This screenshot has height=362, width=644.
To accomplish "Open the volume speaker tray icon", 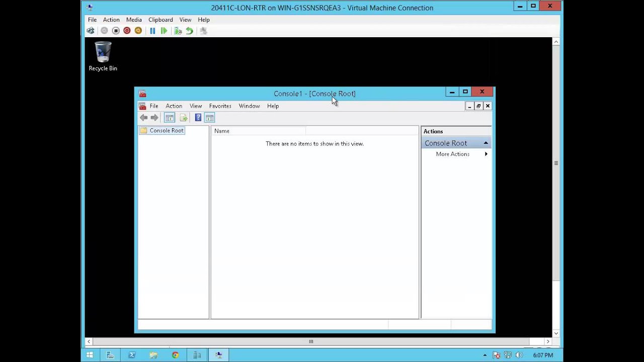I will [519, 355].
